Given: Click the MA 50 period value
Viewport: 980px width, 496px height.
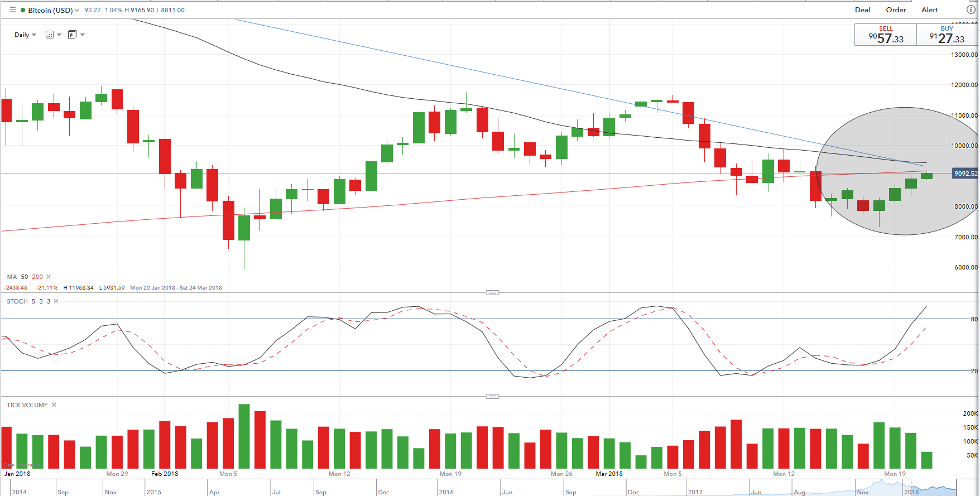Looking at the screenshot, I should pyautogui.click(x=25, y=277).
